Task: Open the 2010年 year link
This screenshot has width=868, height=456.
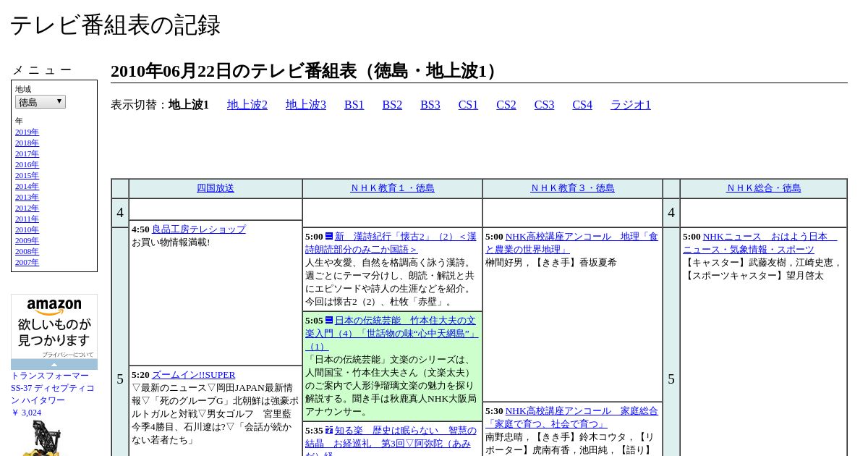Action: point(27,230)
